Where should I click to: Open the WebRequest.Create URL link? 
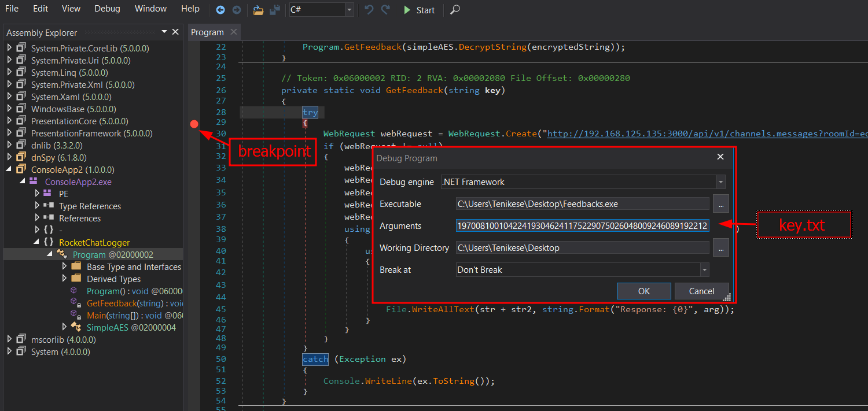click(x=707, y=134)
